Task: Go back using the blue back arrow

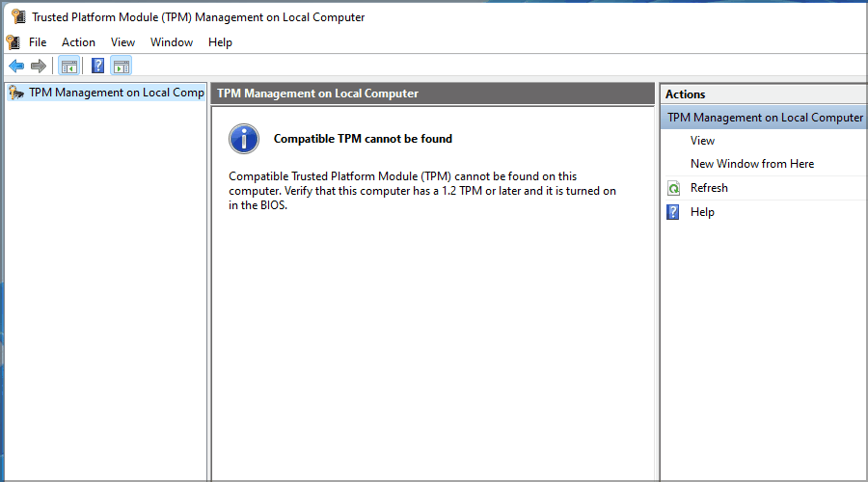Action: click(x=16, y=66)
